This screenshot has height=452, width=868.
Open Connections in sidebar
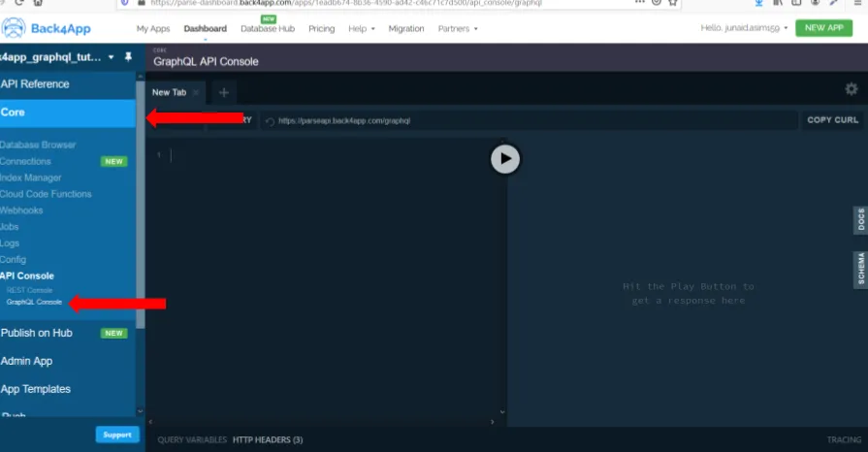click(x=25, y=161)
